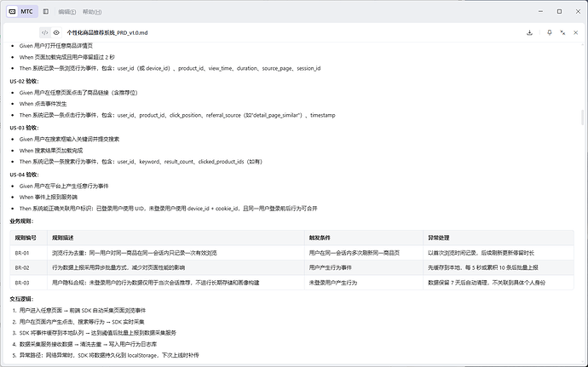The image size is (588, 367).
Task: Click the line 'Then 系统记录一条点击行为事件'
Action: (177, 115)
